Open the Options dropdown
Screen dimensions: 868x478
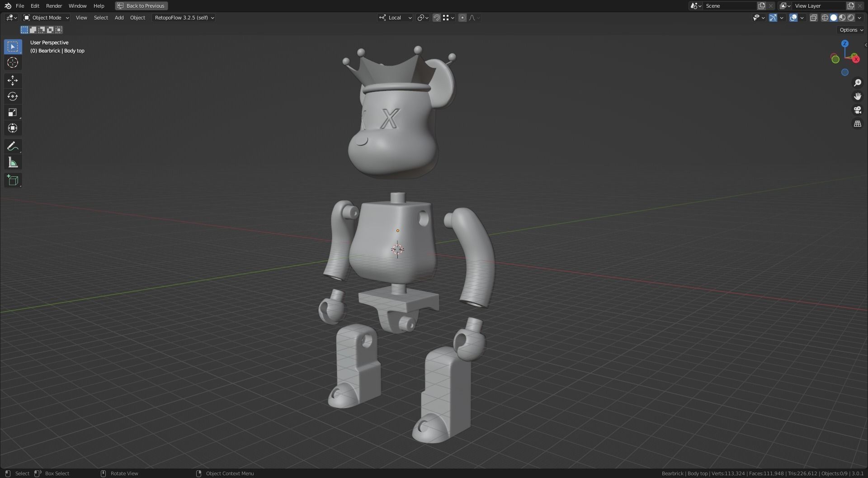pos(851,30)
